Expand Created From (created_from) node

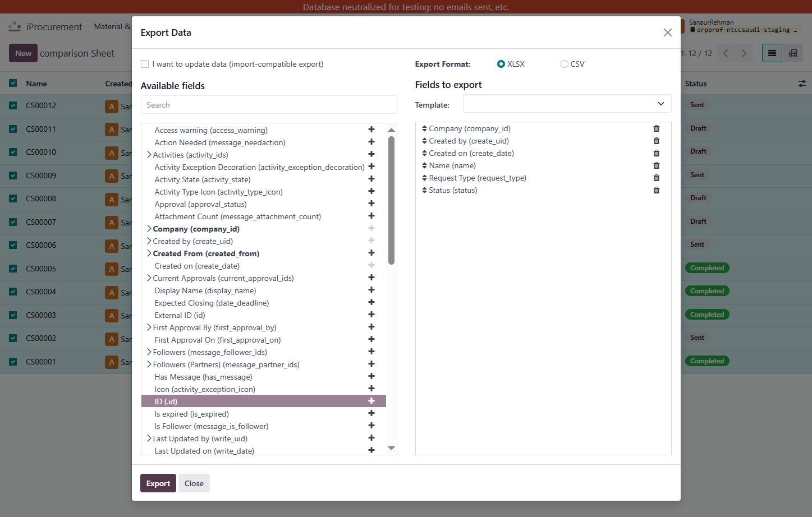click(149, 253)
